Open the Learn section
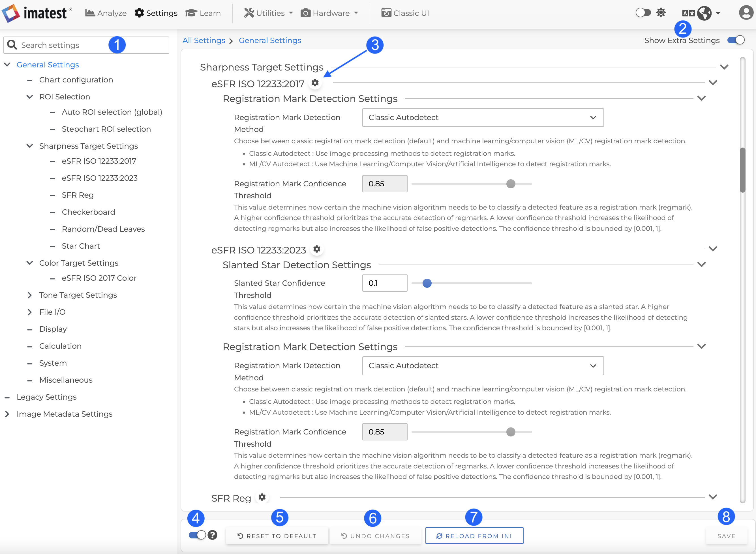Viewport: 756px width, 554px height. 203,13
